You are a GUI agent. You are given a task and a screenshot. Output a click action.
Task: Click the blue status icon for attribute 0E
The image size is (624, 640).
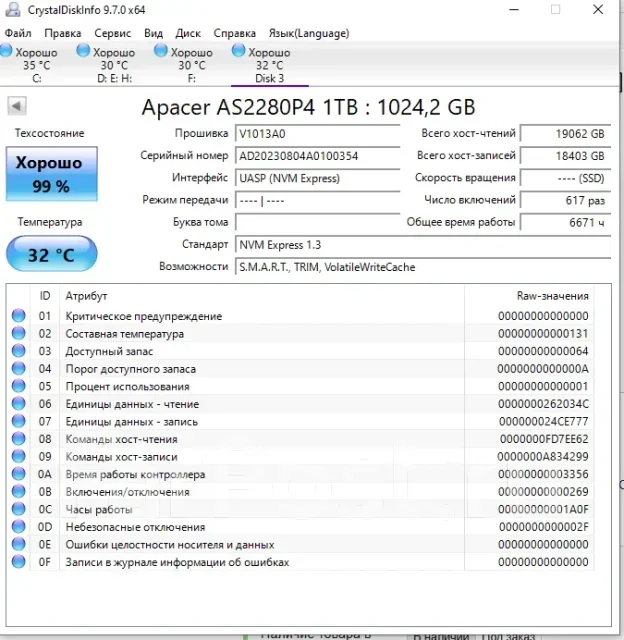point(18,544)
